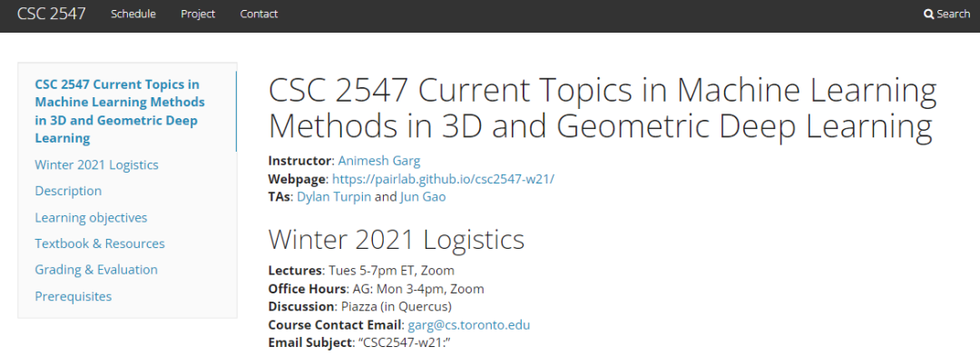Open TA Dylan Turpin's link

(x=334, y=196)
